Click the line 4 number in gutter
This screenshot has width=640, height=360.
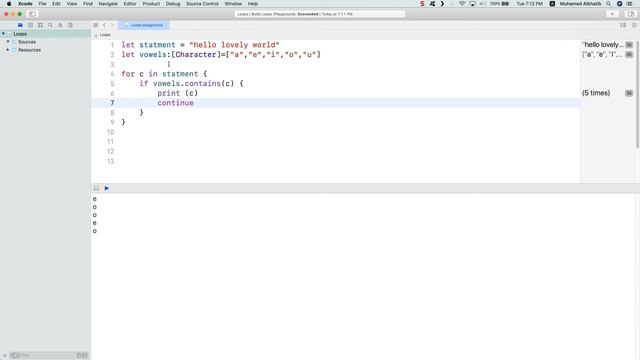click(112, 74)
